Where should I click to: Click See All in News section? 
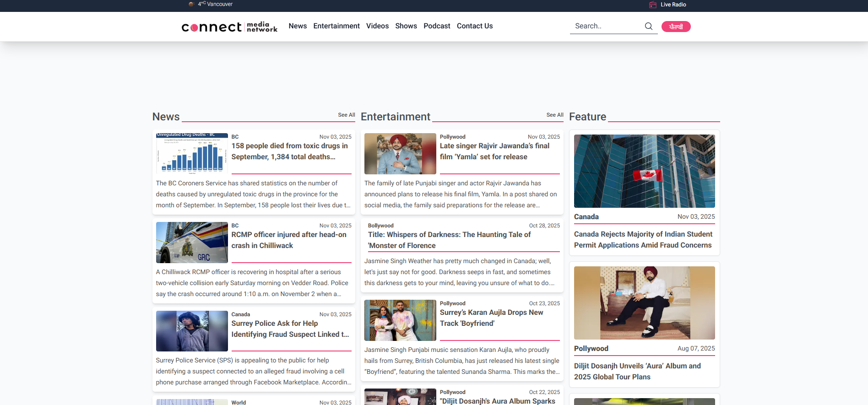pos(346,115)
